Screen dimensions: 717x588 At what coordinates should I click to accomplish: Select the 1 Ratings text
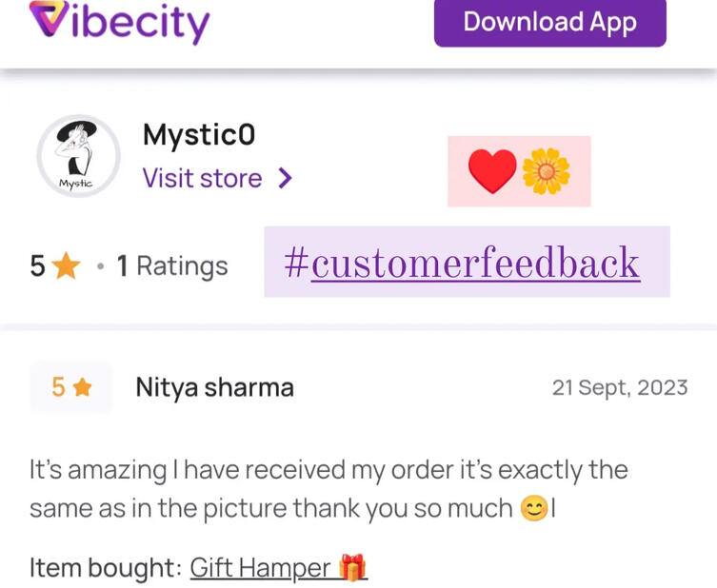[172, 265]
